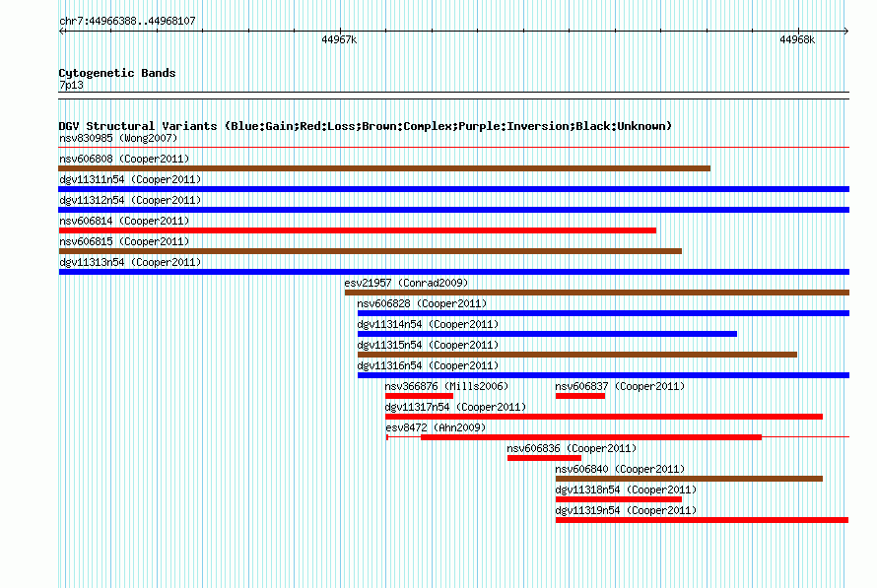Select the esv21957 brown bar
The image size is (877, 588).
[597, 293]
